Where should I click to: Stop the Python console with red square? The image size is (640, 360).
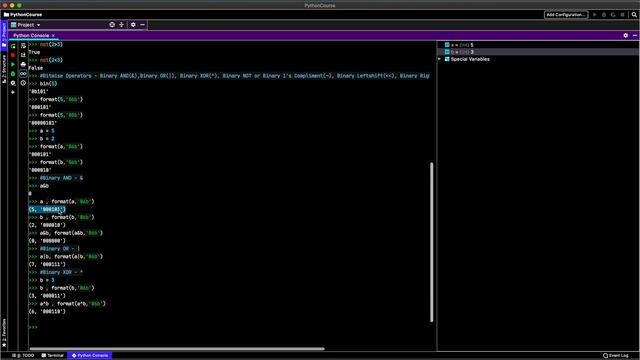[13, 55]
